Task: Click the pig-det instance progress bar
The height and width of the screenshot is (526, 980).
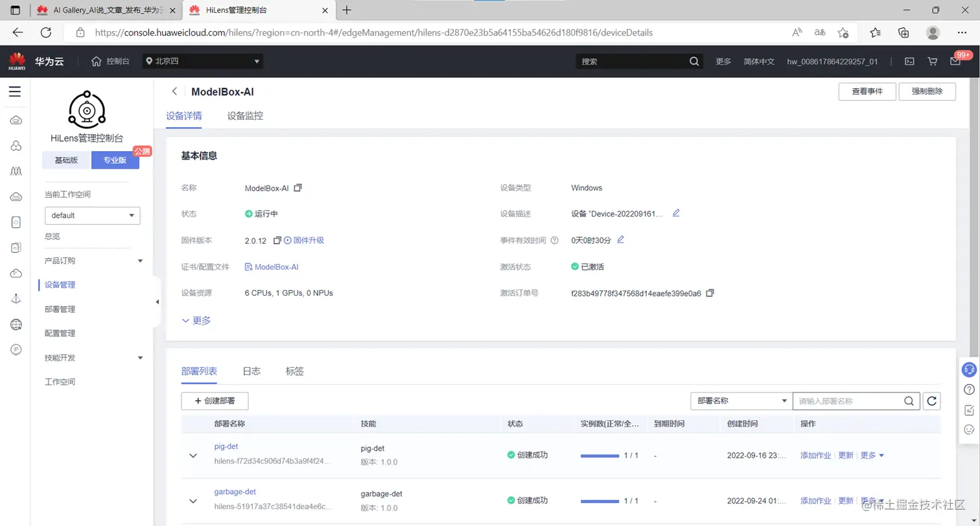Action: [600, 456]
